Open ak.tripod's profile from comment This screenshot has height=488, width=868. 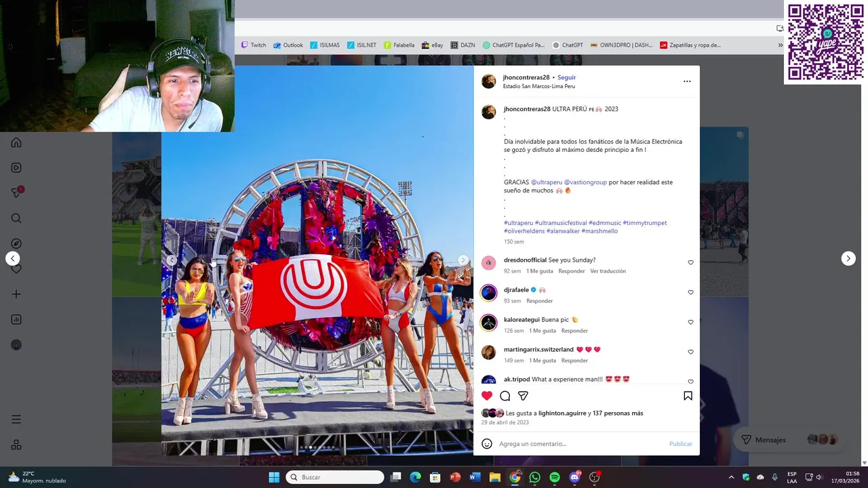tap(517, 380)
